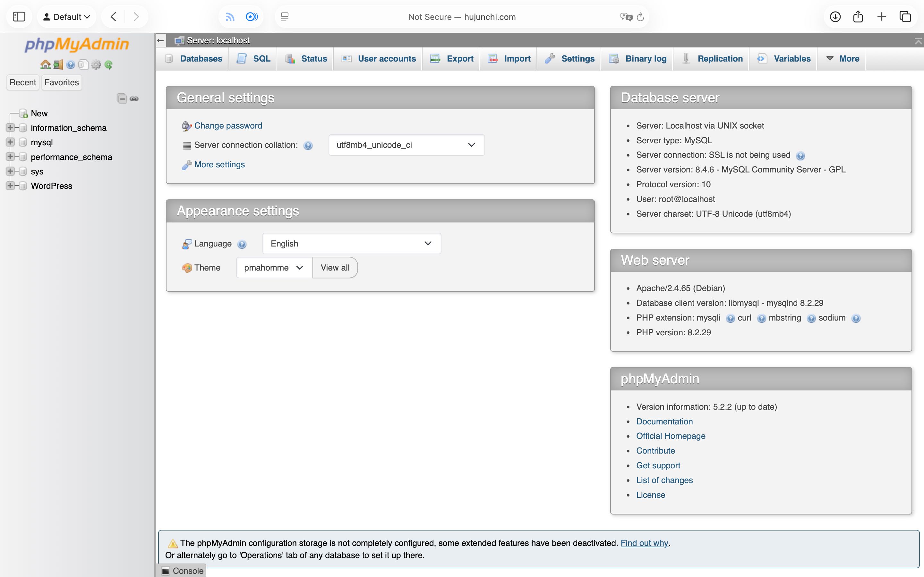Click help icon next to Language
Screen dimensions: 924x577
point(242,244)
